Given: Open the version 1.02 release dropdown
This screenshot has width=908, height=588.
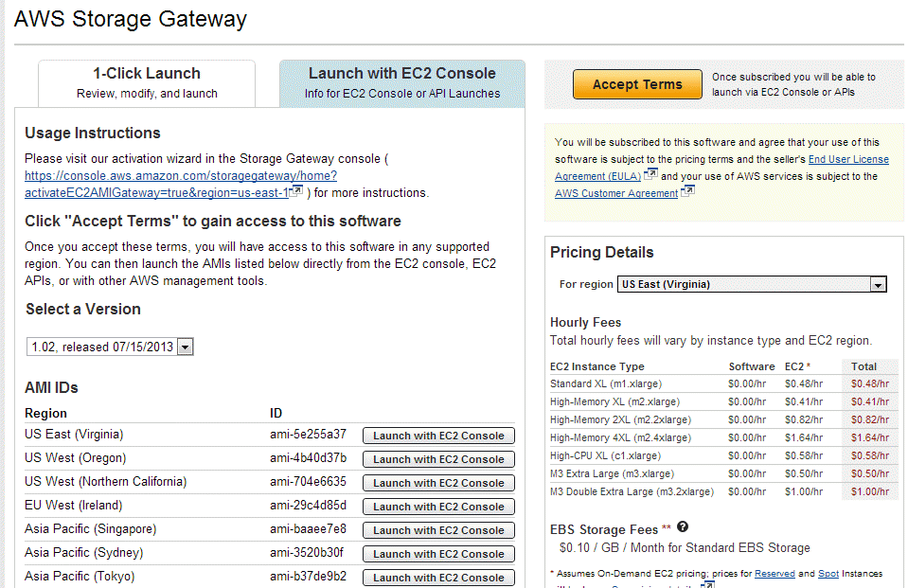Looking at the screenshot, I should (110, 347).
